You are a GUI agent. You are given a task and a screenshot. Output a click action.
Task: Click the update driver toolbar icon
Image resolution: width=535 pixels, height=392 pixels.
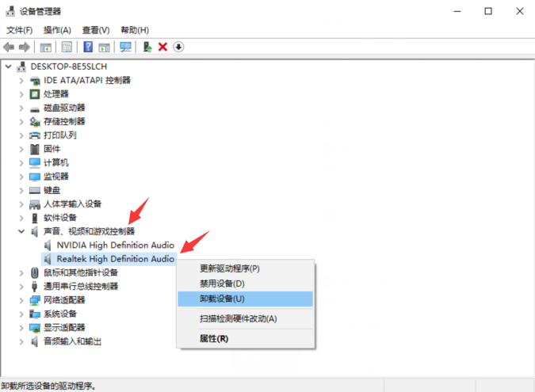click(x=147, y=47)
